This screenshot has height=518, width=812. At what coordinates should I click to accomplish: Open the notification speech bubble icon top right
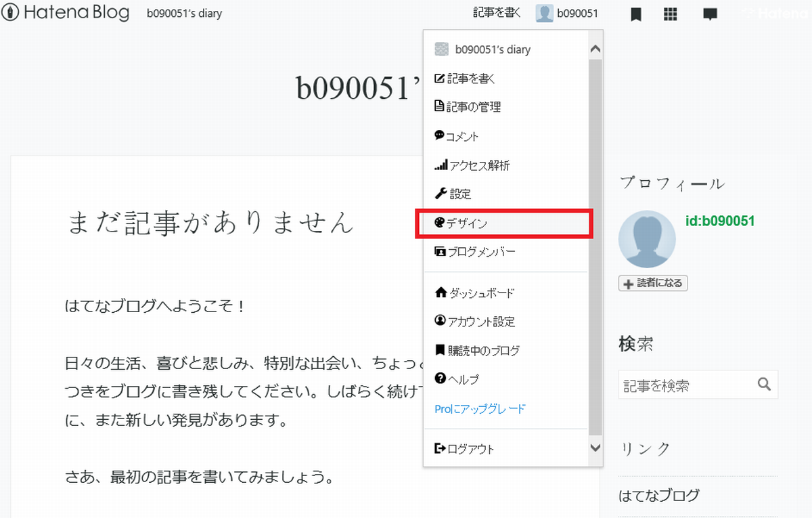[x=710, y=13]
